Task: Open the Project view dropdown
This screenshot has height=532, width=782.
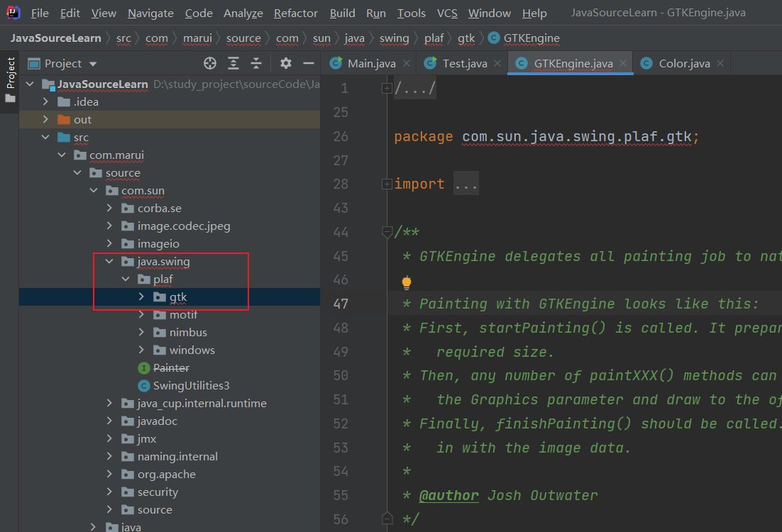Action: point(93,64)
